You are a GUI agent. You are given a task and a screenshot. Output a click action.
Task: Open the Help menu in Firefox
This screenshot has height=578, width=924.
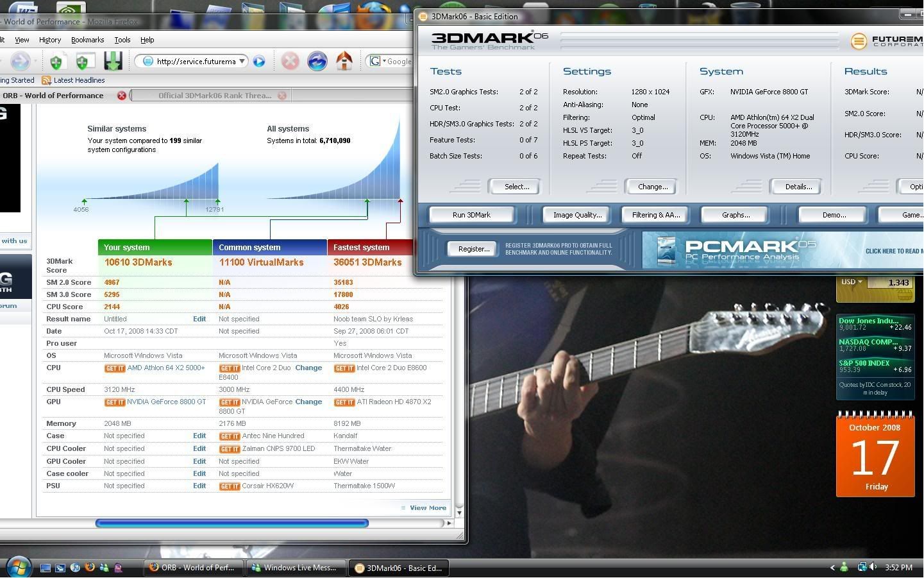point(147,40)
